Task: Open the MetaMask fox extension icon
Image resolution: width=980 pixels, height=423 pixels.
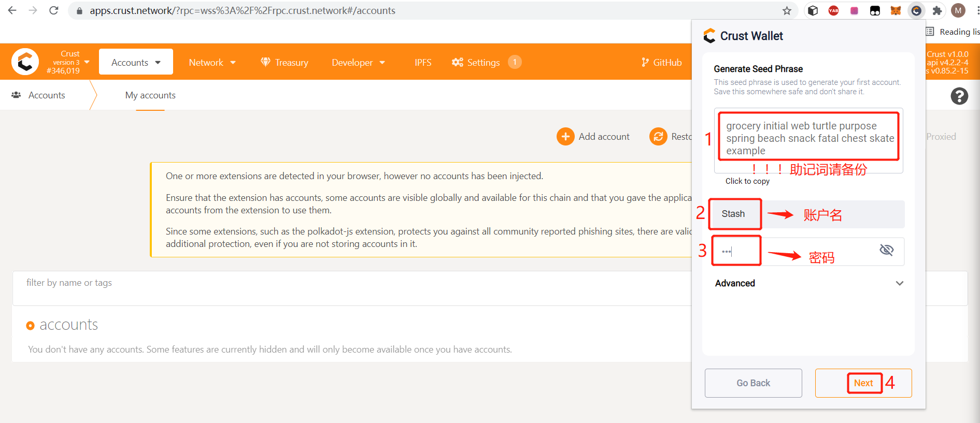Action: (x=896, y=10)
